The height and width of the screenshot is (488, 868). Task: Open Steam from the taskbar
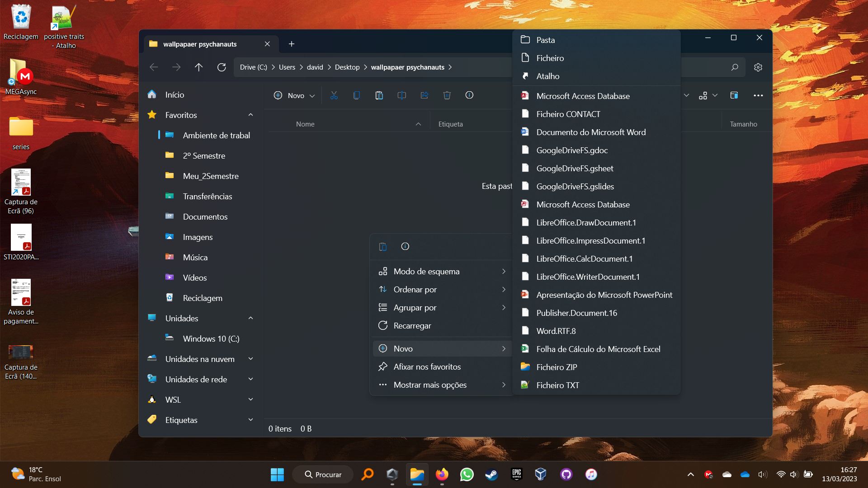491,474
